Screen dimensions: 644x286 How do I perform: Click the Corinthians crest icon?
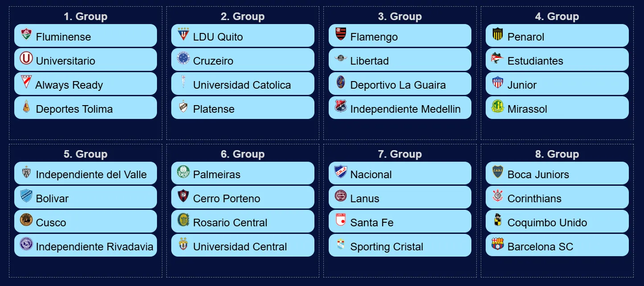(498, 196)
